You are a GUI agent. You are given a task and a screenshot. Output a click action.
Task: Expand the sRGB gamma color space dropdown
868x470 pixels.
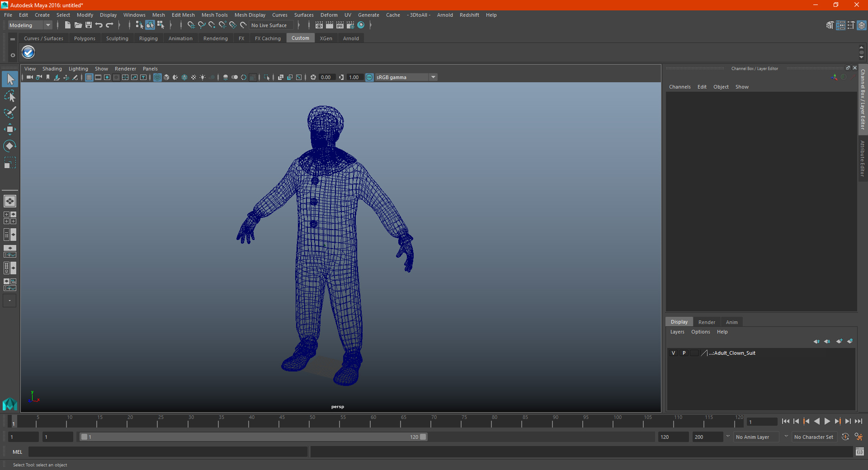pos(433,77)
